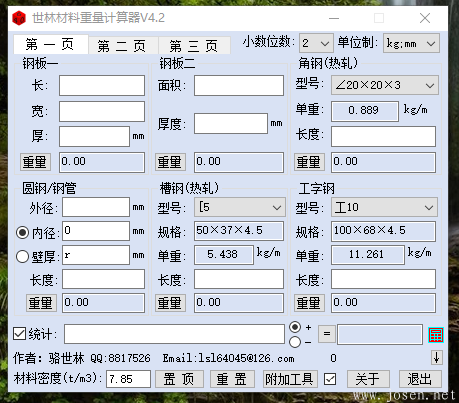Click the 钢板一 厚 input field

click(94, 136)
